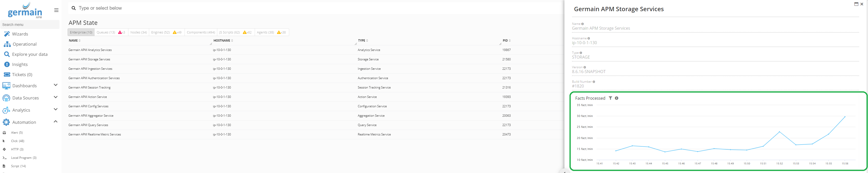The image size is (868, 173).
Task: Toggle the hamburger sidebar menu icon
Action: click(x=56, y=10)
